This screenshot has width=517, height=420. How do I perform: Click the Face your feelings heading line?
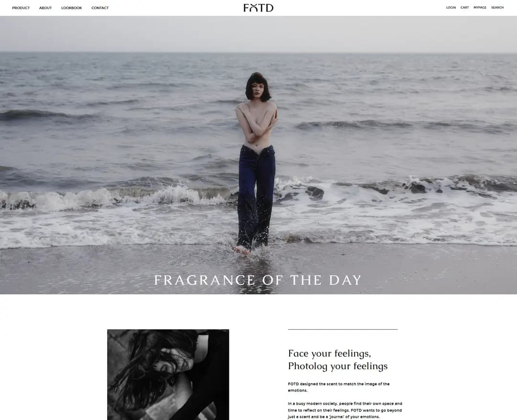click(329, 354)
